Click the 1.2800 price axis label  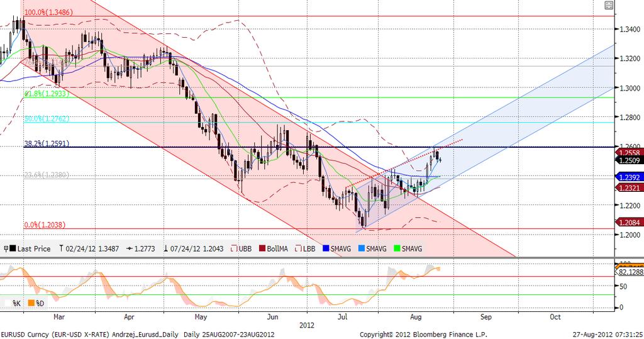click(x=630, y=117)
